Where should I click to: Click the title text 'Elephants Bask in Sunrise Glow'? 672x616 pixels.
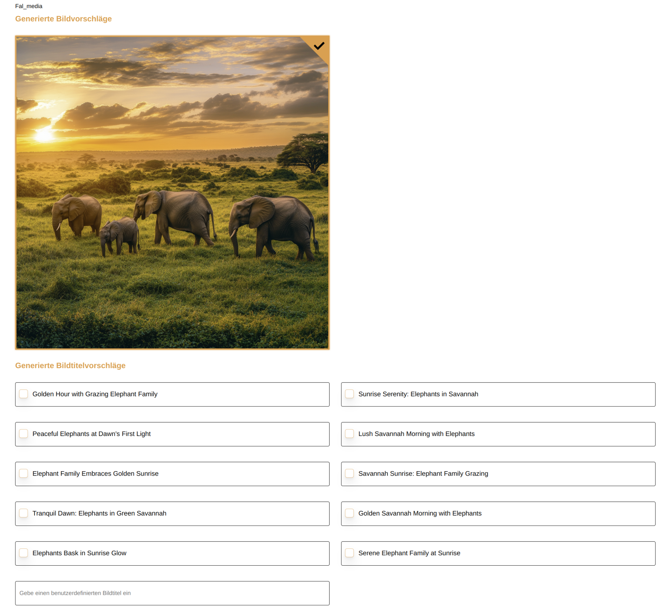(x=79, y=553)
